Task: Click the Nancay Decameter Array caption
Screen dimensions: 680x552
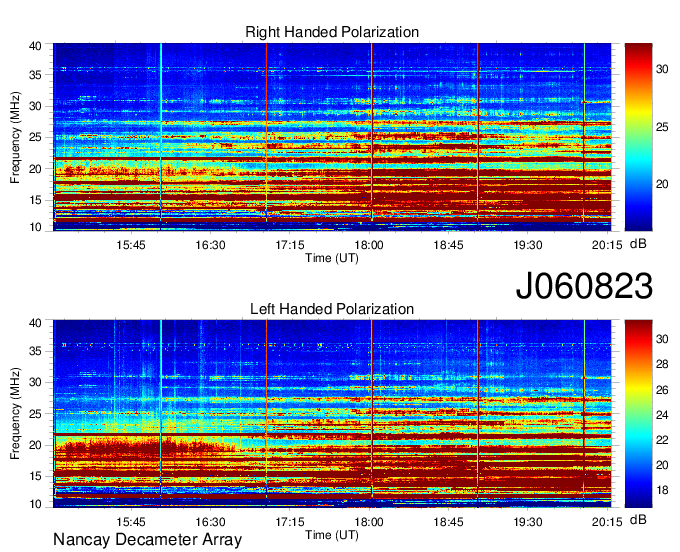Action: click(147, 539)
